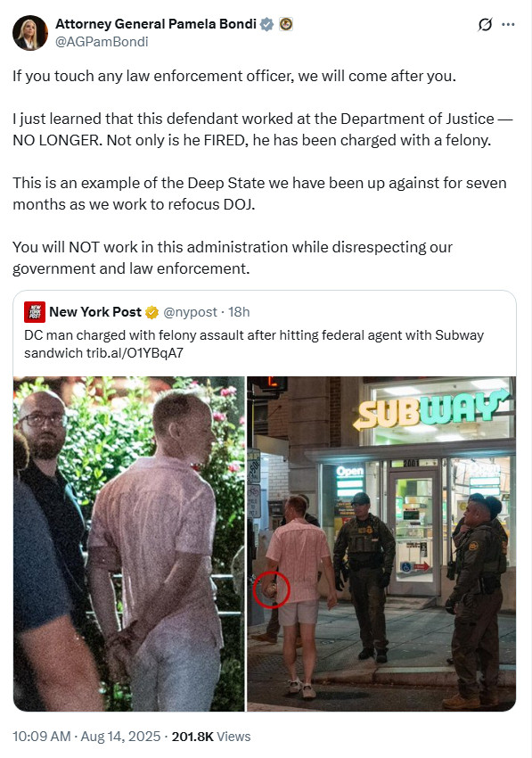The width and height of the screenshot is (532, 758).
Task: Click the Department of Justice affiliation badge
Action: (x=286, y=24)
